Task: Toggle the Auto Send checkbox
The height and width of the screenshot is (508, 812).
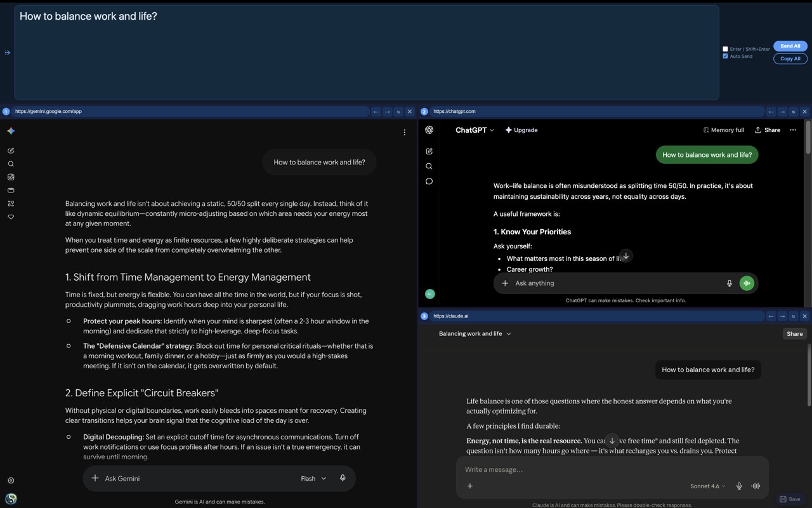Action: click(725, 56)
